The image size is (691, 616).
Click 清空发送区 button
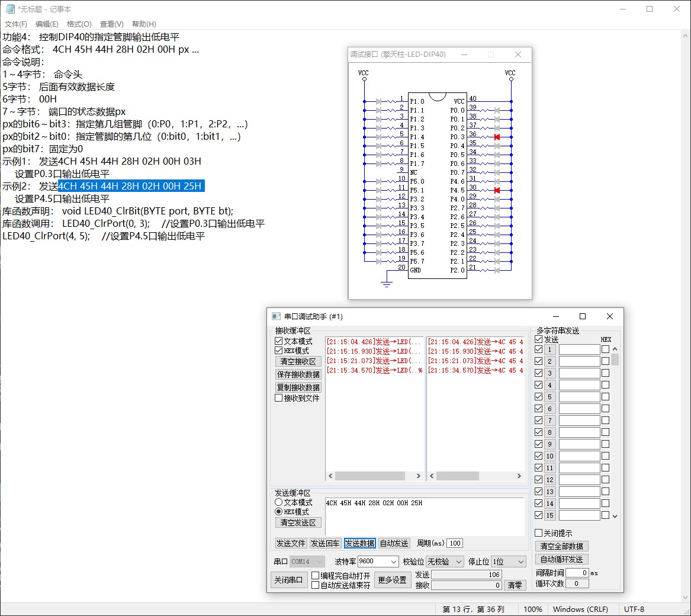298,522
